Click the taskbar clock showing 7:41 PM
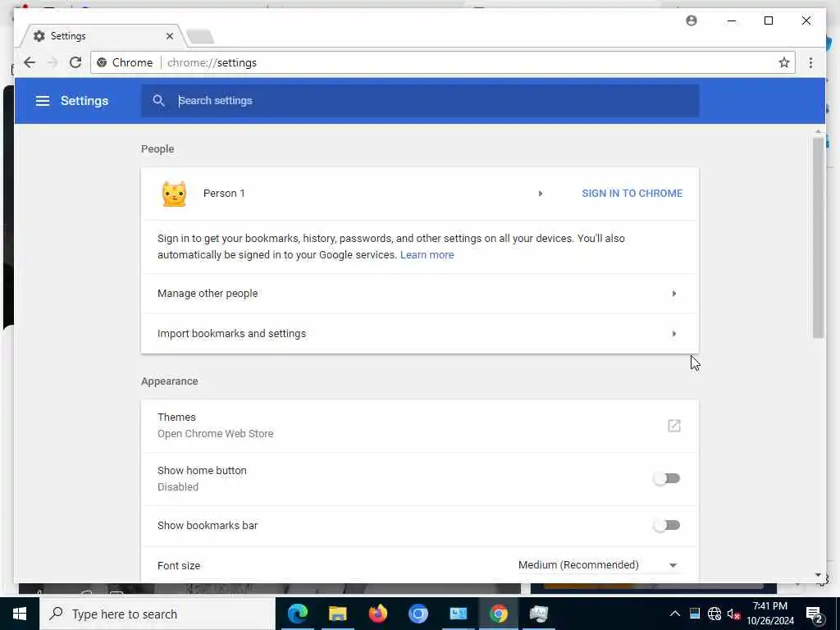The height and width of the screenshot is (630, 840). (x=769, y=614)
